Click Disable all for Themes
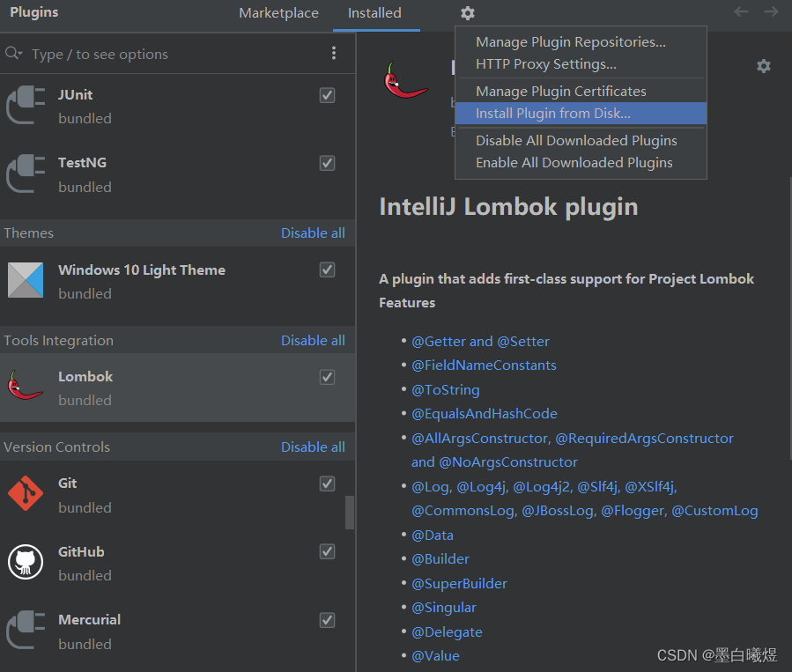The height and width of the screenshot is (672, 792). coord(313,233)
